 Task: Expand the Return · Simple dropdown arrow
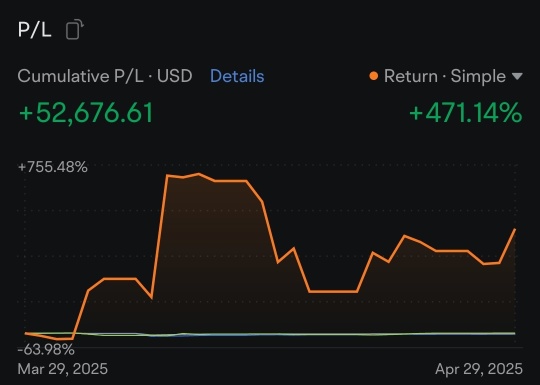(x=517, y=76)
